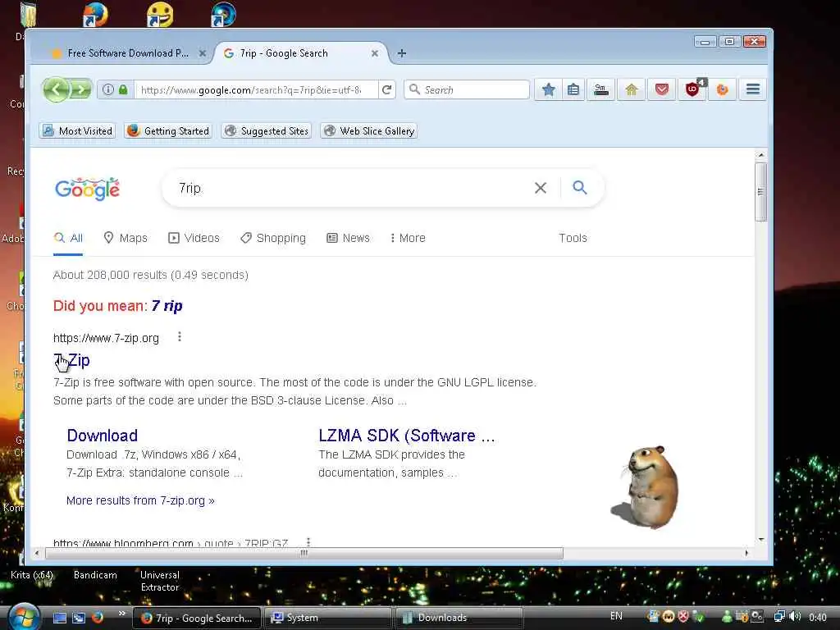Open the volume speaker tray icon

tap(795, 617)
